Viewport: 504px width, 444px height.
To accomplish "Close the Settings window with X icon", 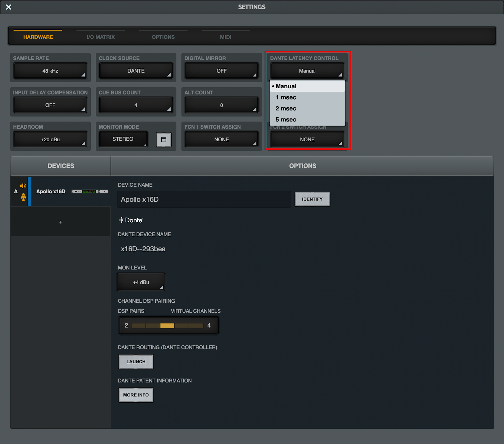I will click(x=9, y=7).
